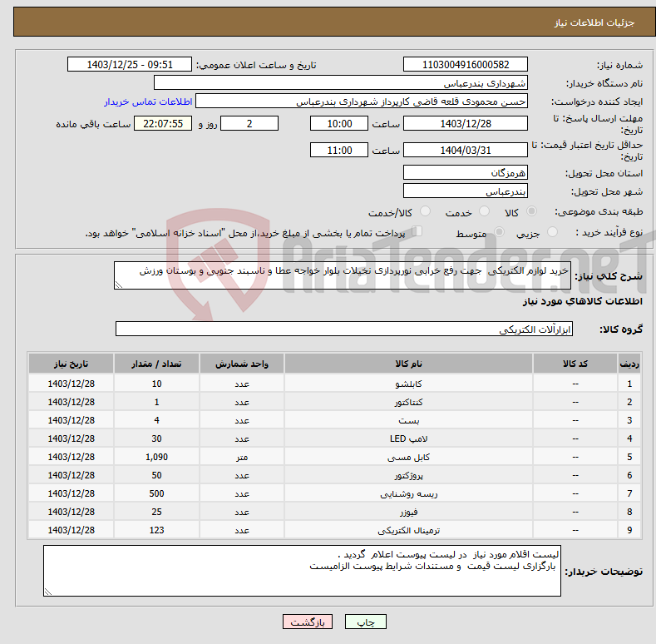Select the خدمت radio button
The image size is (656, 644).
click(484, 211)
